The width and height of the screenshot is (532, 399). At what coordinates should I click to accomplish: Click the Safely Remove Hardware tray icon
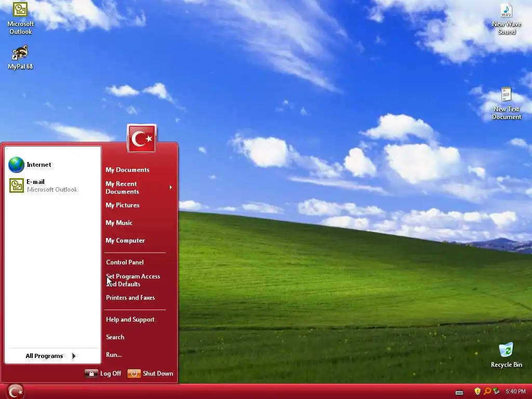pos(496,392)
